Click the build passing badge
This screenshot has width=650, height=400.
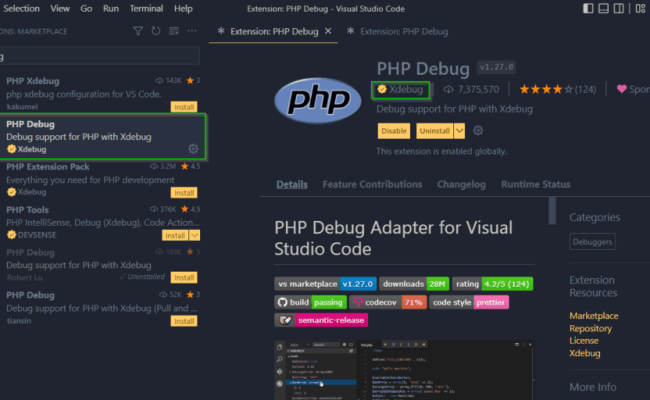coord(310,302)
